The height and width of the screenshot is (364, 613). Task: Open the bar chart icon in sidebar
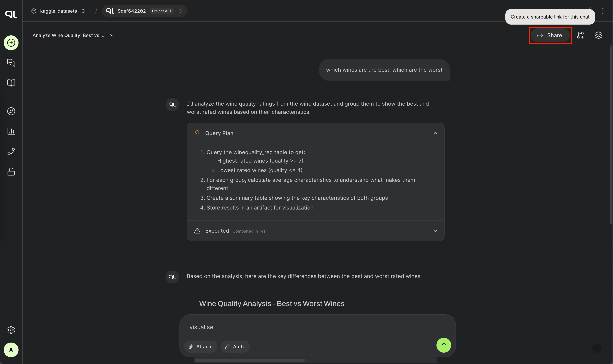tap(11, 131)
